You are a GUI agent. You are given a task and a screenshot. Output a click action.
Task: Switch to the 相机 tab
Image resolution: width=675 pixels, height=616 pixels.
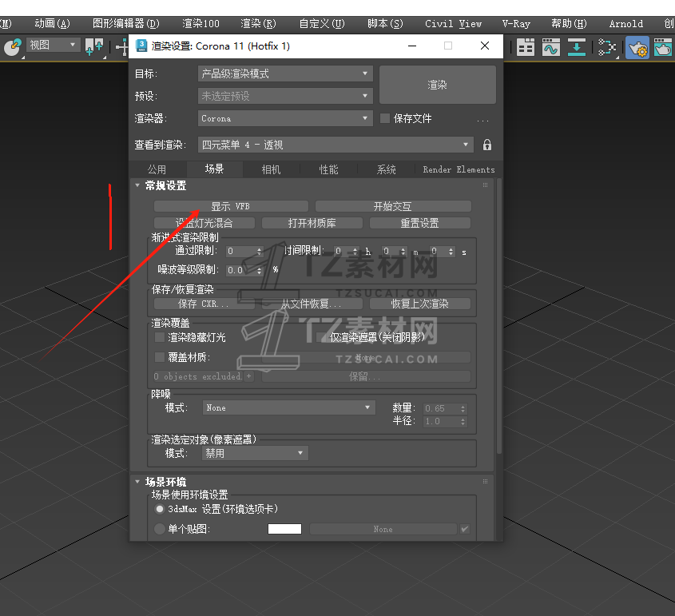(272, 169)
